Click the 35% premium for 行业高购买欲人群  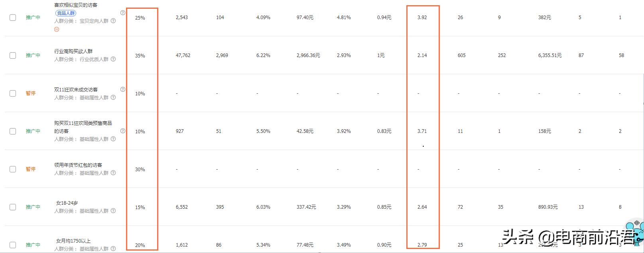140,56
